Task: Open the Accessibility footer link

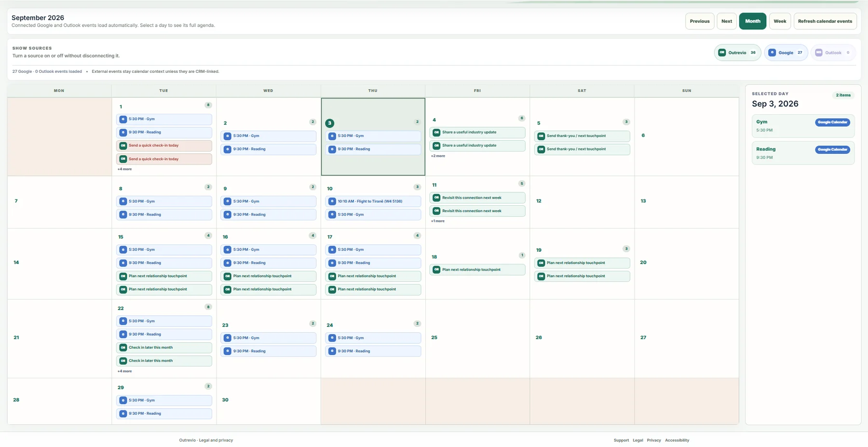Action: tap(677, 440)
